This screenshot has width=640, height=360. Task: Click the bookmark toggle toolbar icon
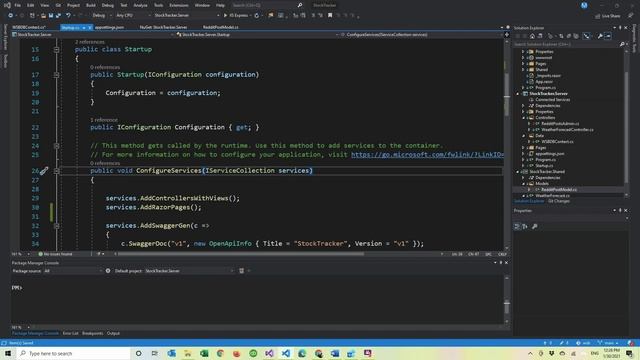330,16
